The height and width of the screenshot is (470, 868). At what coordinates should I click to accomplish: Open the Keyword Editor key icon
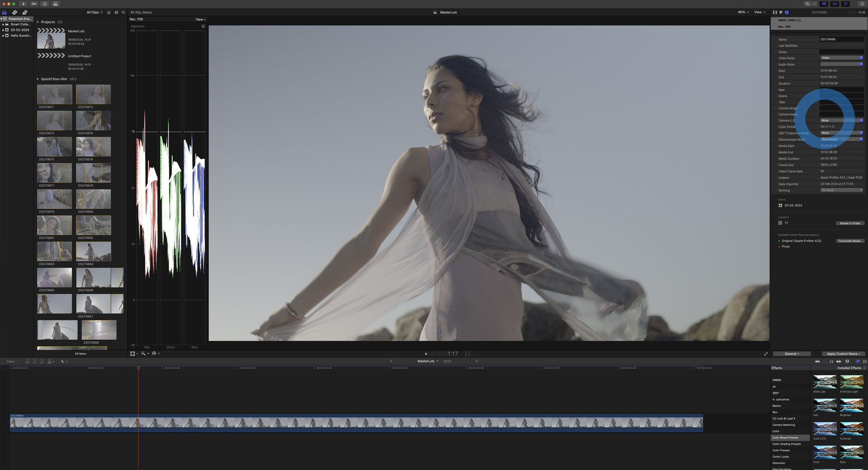coord(34,4)
